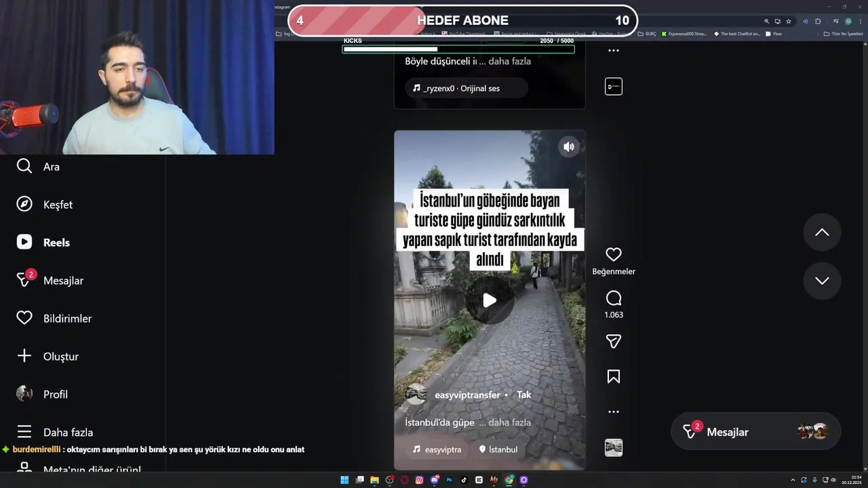Click the browser zoom magnifier icon
The width and height of the screenshot is (868, 488).
point(767,21)
